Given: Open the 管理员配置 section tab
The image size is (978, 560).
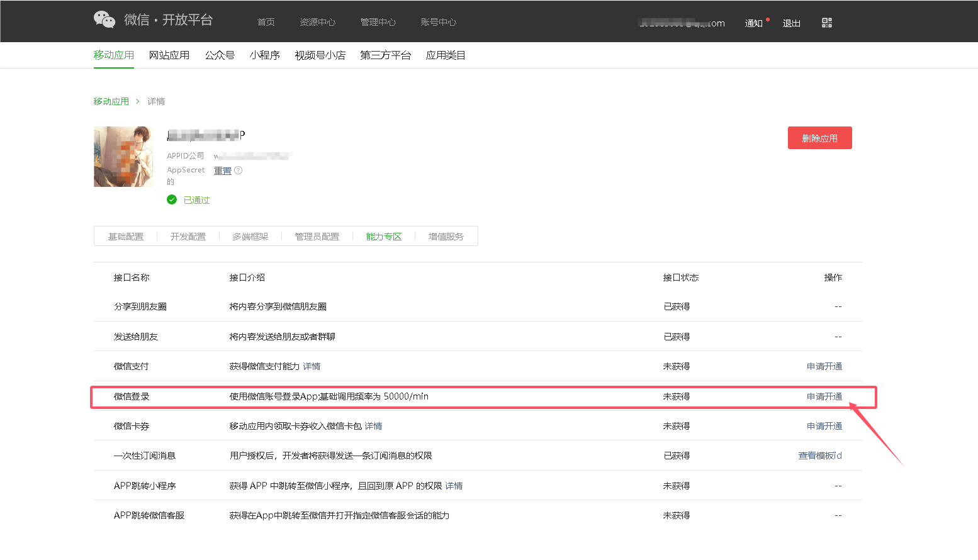Looking at the screenshot, I should pyautogui.click(x=317, y=237).
